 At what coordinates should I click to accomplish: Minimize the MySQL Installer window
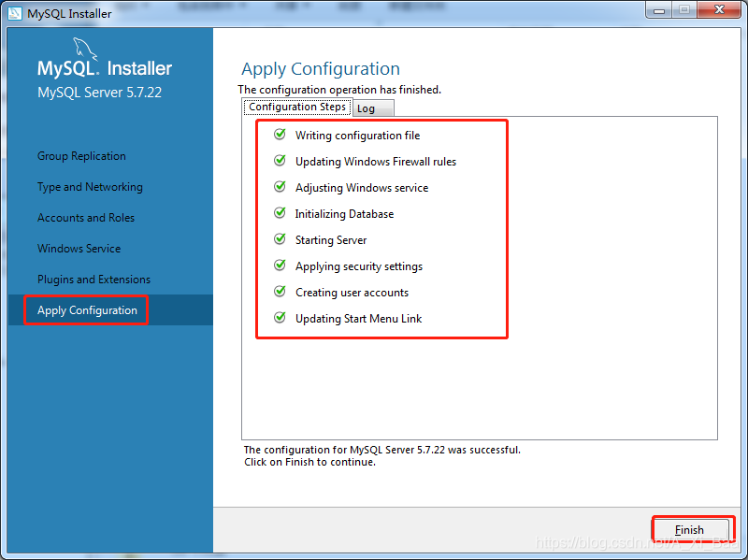pos(659,9)
